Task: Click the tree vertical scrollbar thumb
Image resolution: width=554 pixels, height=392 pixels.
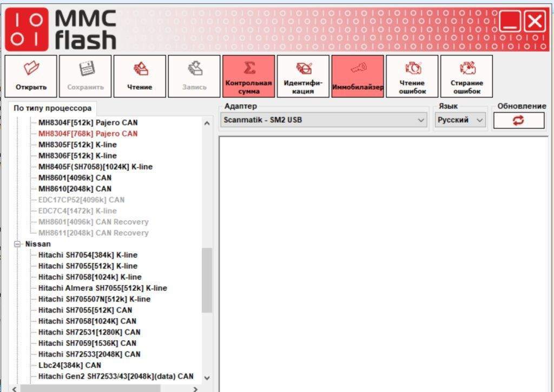Action: click(x=207, y=280)
